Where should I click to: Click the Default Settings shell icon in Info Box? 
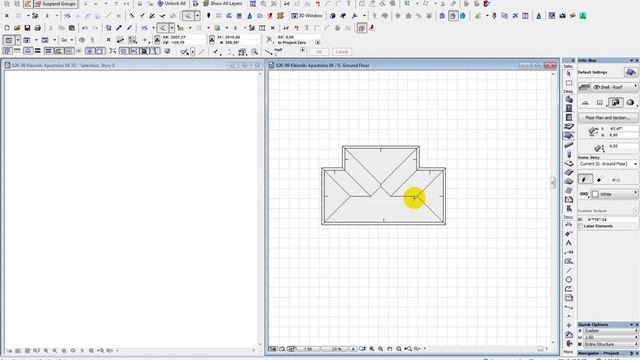pos(631,72)
